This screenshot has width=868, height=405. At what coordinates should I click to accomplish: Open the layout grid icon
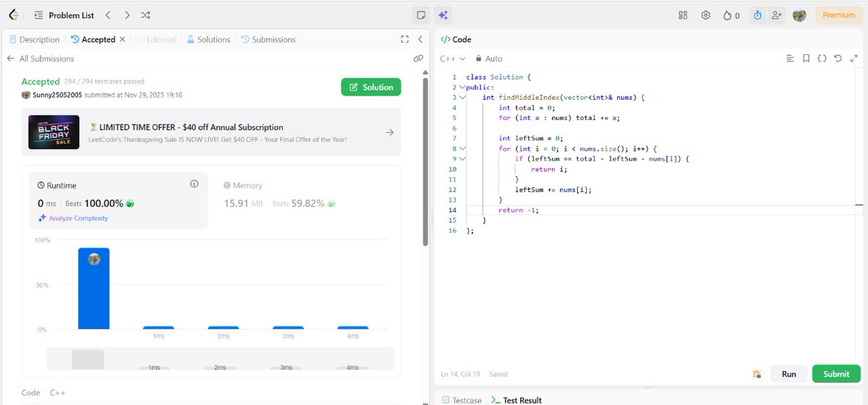pos(683,15)
